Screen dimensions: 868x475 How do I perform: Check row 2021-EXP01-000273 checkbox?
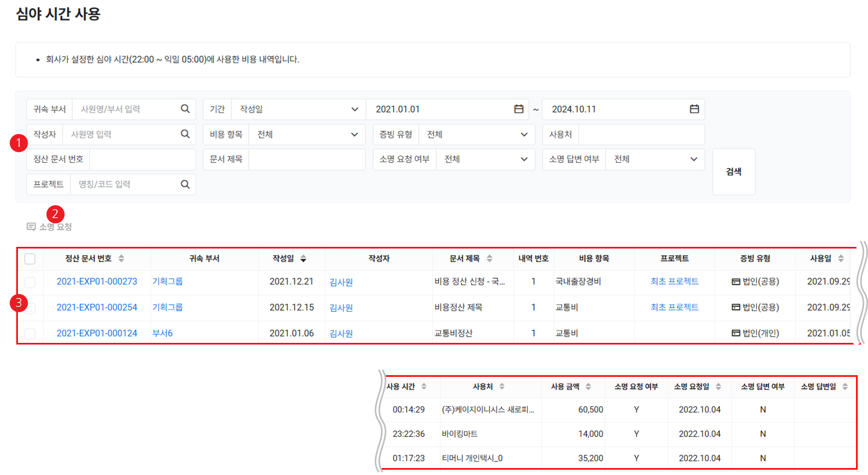click(x=30, y=282)
